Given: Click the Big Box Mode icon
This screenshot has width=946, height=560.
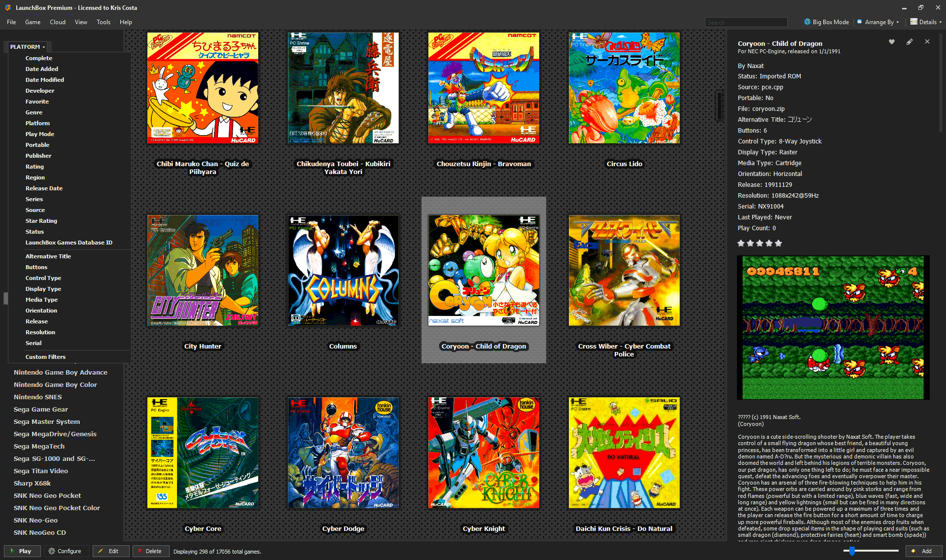Looking at the screenshot, I should (x=807, y=22).
